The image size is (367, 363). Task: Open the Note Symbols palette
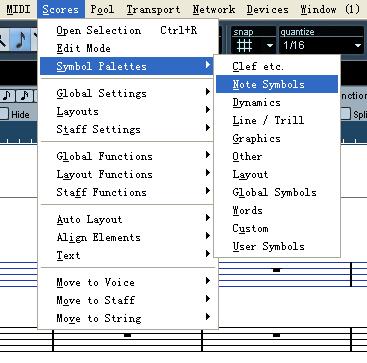pos(277,84)
